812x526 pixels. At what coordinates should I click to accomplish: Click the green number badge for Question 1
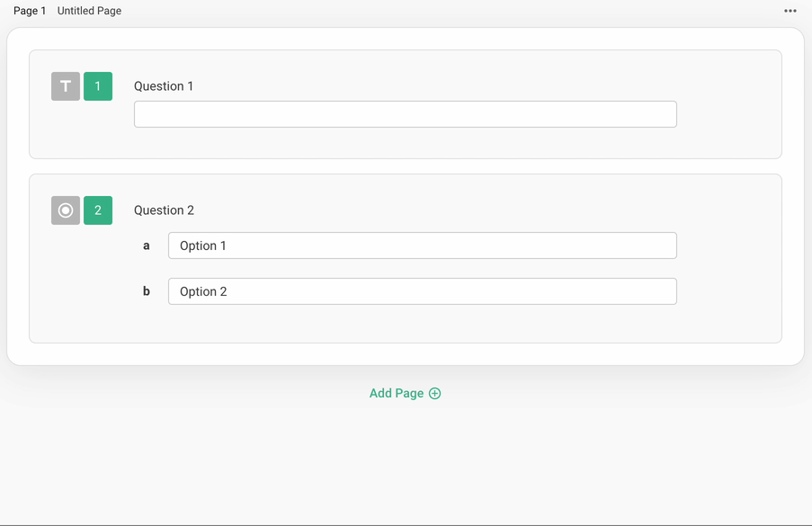coord(97,85)
